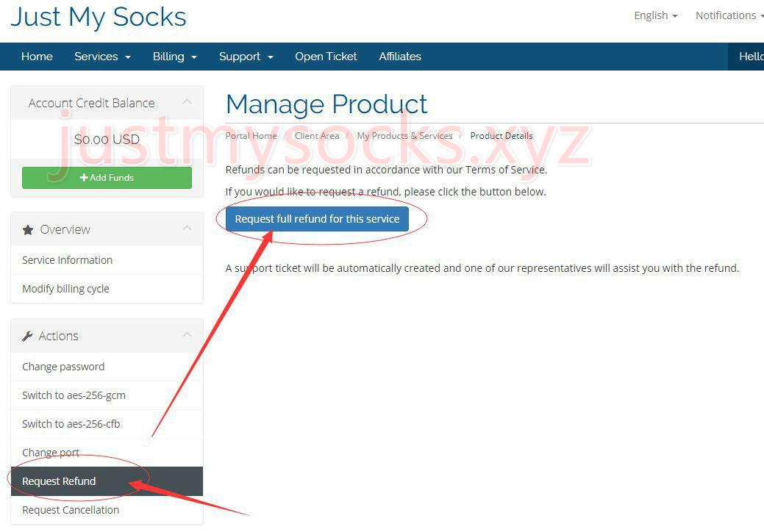The width and height of the screenshot is (764, 532).
Task: Click Product Details breadcrumb text
Action: click(x=501, y=136)
